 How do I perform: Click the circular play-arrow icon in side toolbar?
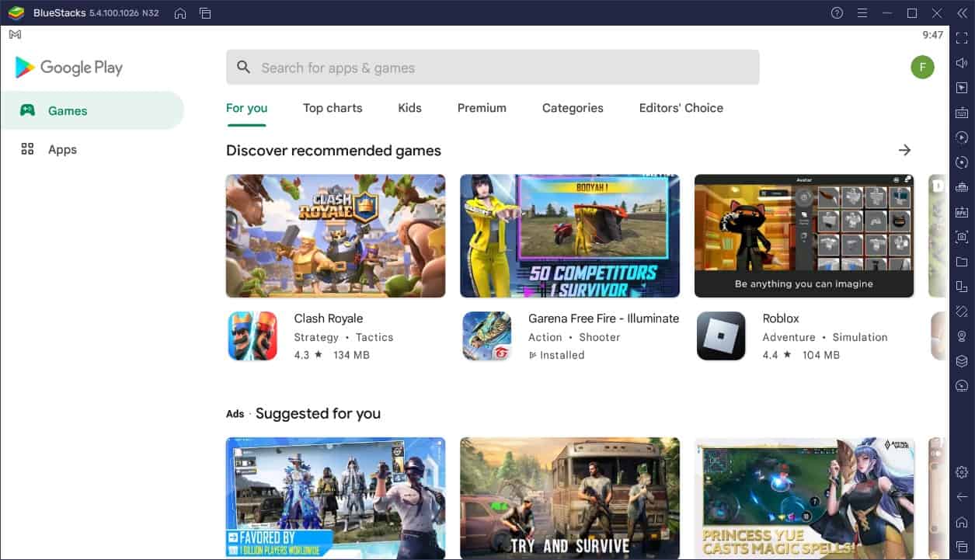click(962, 137)
